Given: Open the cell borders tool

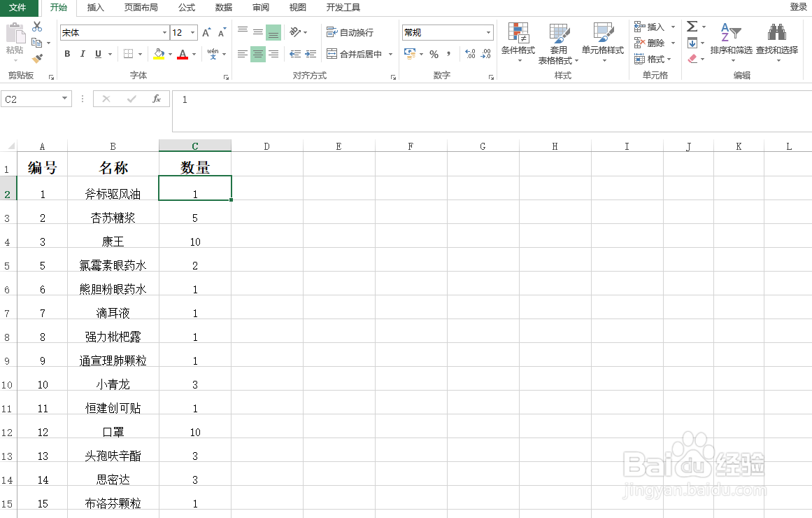Looking at the screenshot, I should click(129, 53).
